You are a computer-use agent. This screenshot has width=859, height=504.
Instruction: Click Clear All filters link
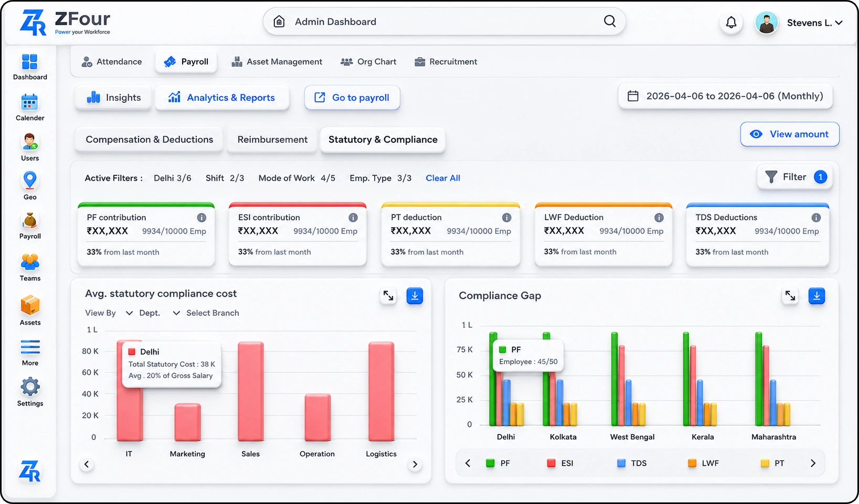pos(443,178)
